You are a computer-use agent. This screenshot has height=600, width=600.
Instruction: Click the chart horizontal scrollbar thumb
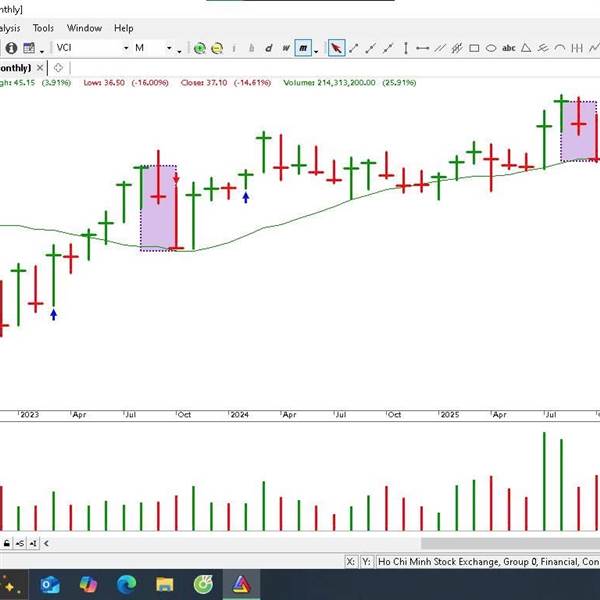point(510,543)
